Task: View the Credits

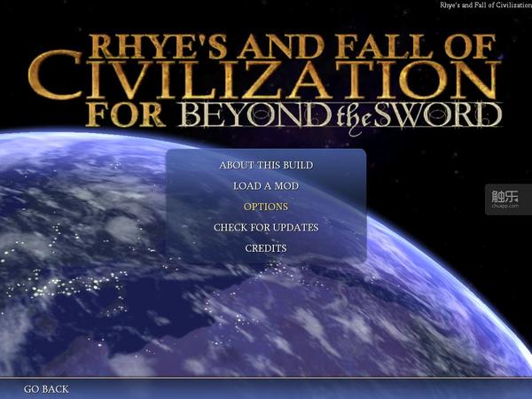Action: 266,248
